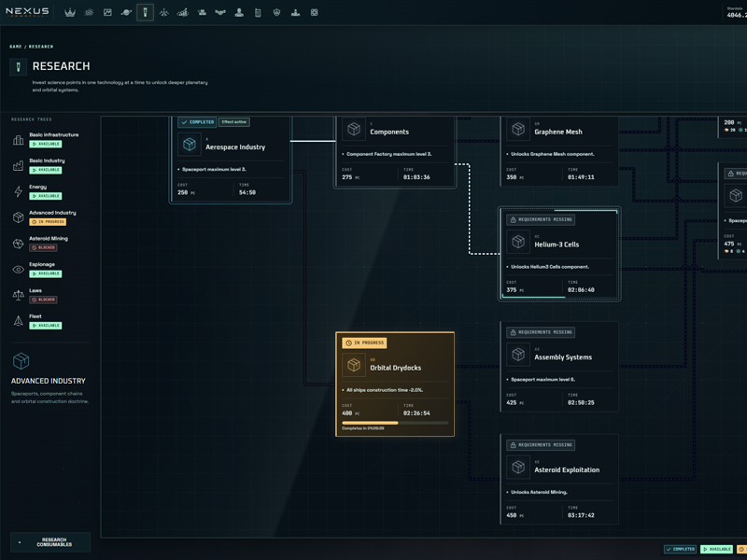Select the Espionage eye icon
This screenshot has width=747, height=560.
coord(18,270)
